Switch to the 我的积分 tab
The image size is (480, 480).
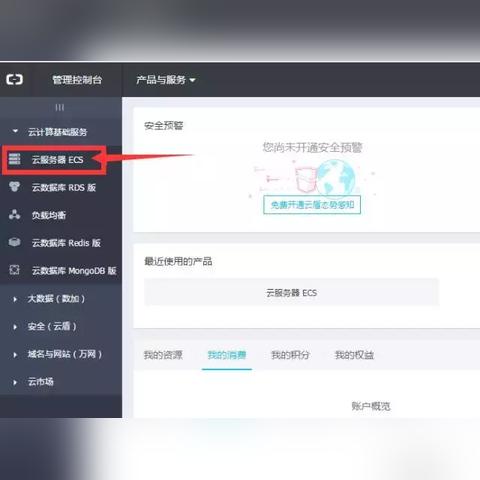290,355
